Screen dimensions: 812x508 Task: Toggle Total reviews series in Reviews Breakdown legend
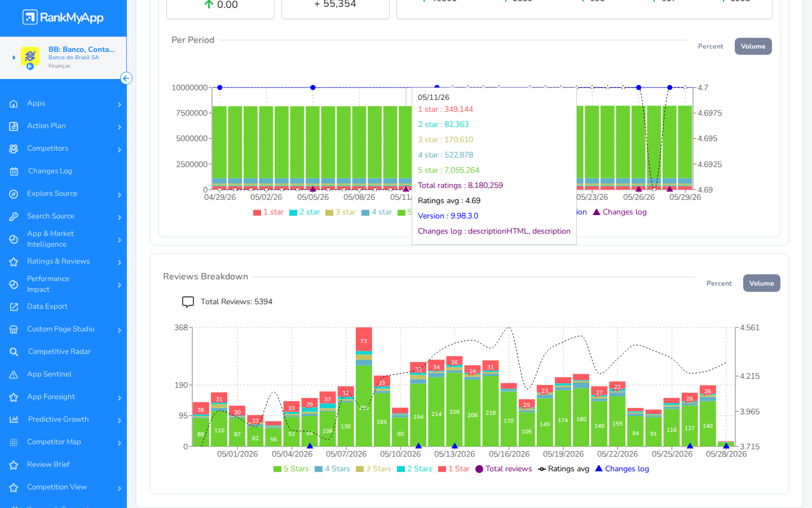tap(504, 469)
